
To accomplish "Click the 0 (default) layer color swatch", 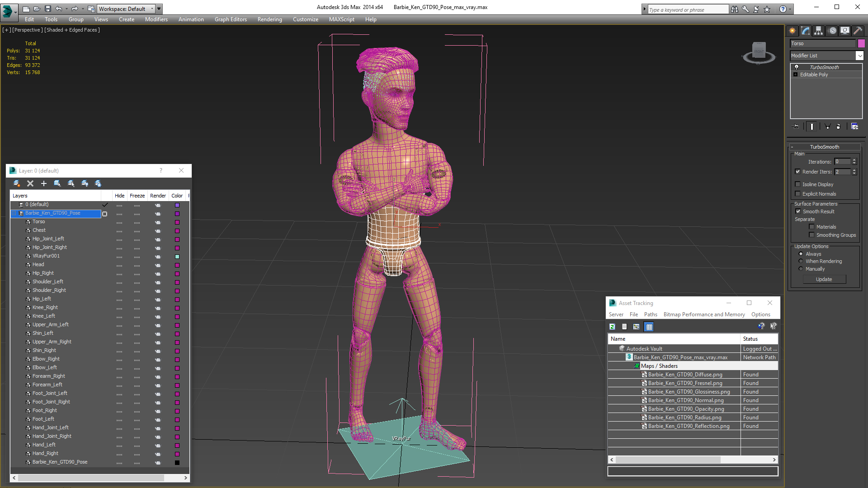I will tap(177, 205).
